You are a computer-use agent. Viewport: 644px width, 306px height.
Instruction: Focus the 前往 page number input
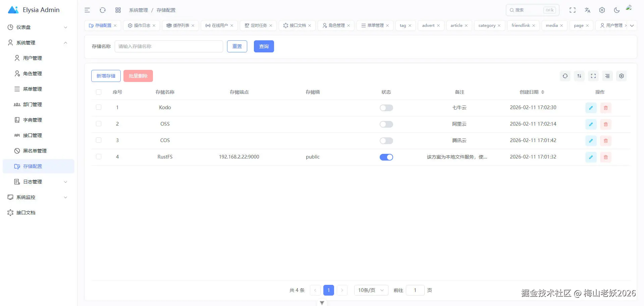[x=415, y=290]
